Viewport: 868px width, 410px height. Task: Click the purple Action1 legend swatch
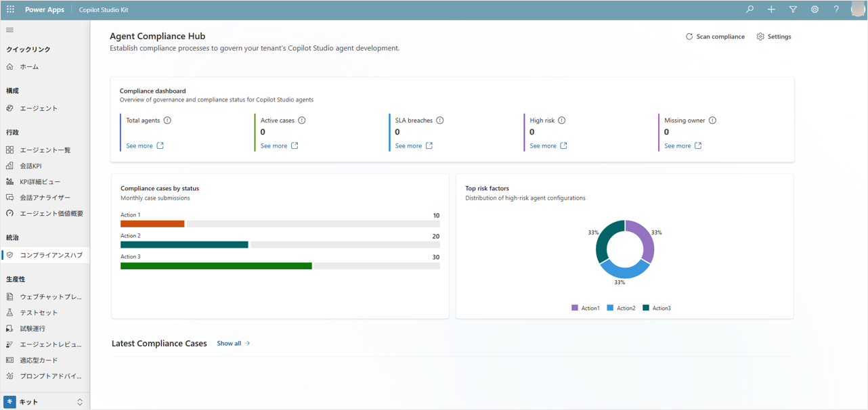point(575,308)
